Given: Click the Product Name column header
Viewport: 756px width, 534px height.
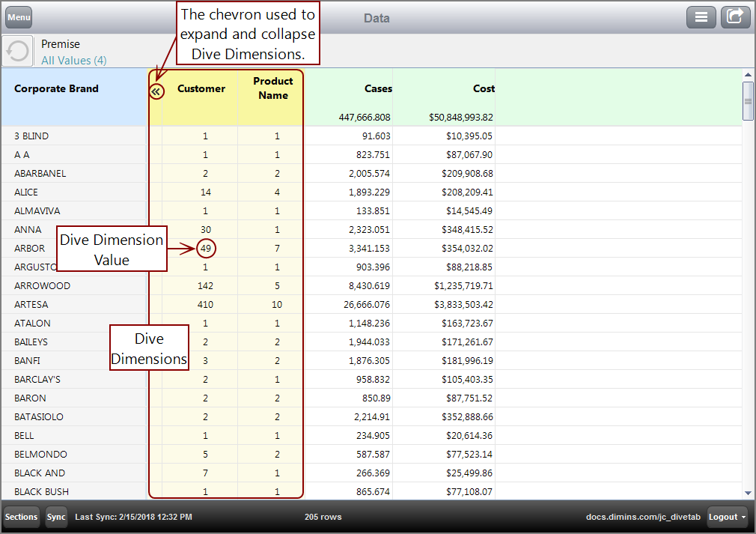Looking at the screenshot, I should click(272, 88).
